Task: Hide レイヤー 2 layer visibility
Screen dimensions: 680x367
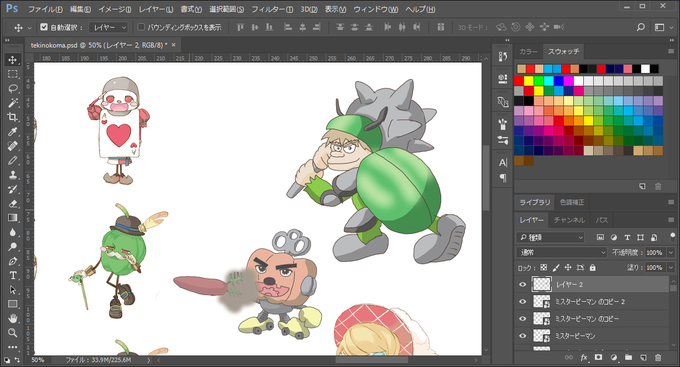Action: point(523,285)
